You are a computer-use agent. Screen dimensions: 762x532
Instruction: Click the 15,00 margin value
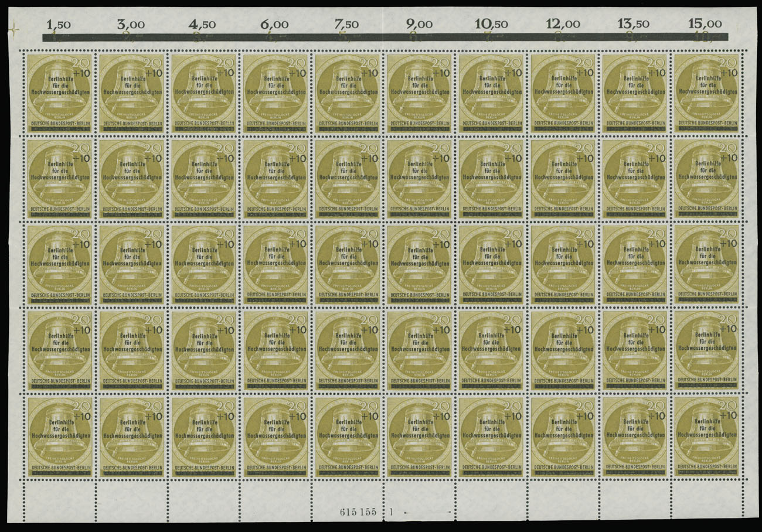pyautogui.click(x=706, y=25)
